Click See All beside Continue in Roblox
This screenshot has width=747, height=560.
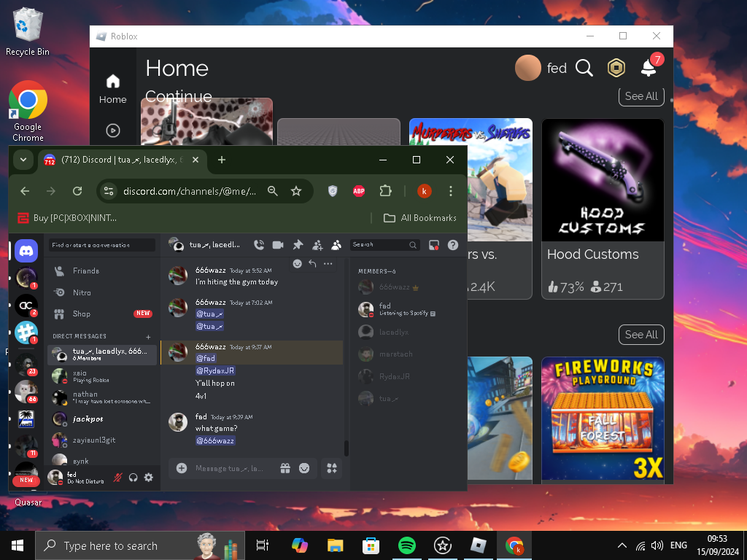(x=641, y=96)
